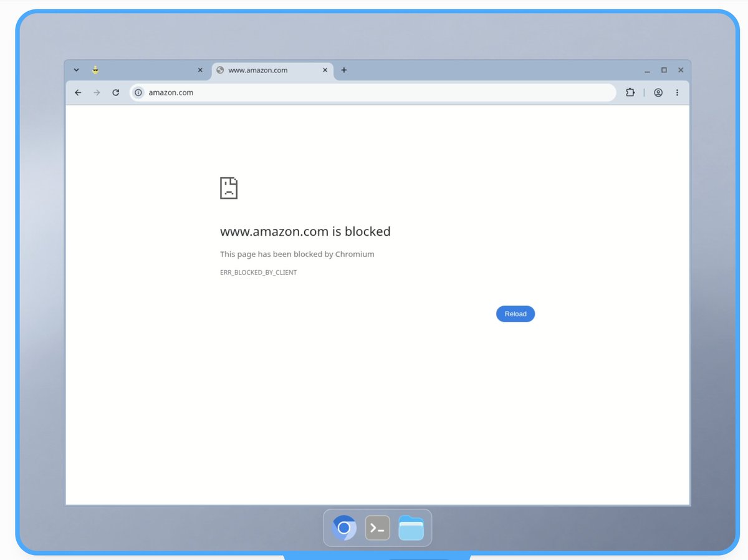Open a new tab with the plus button
Screen dimensions: 748x560
pyautogui.click(x=343, y=70)
